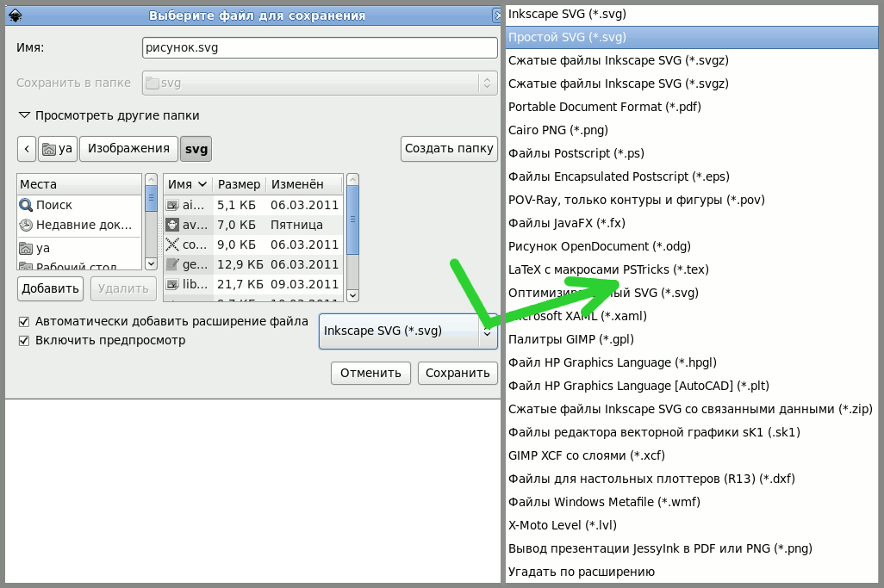This screenshot has width=884, height=588.
Task: Open the Inkscape SVG file type dropdown
Action: pos(408,331)
